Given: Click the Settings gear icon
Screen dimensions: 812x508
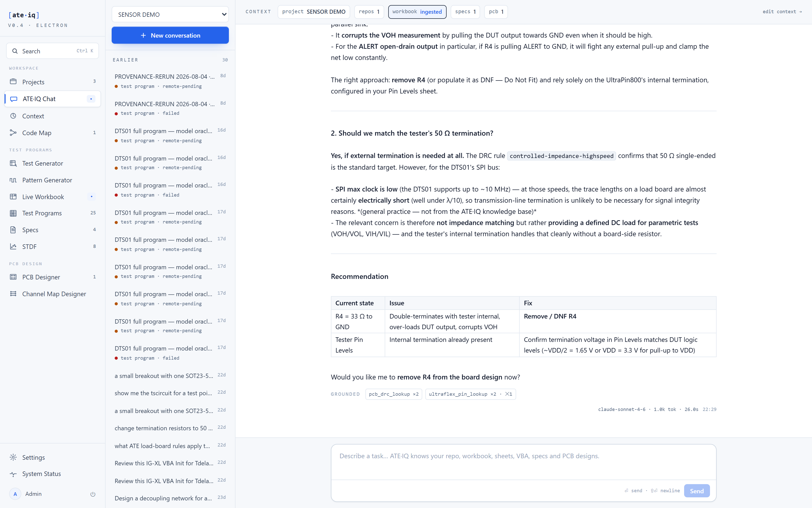Looking at the screenshot, I should tap(13, 457).
